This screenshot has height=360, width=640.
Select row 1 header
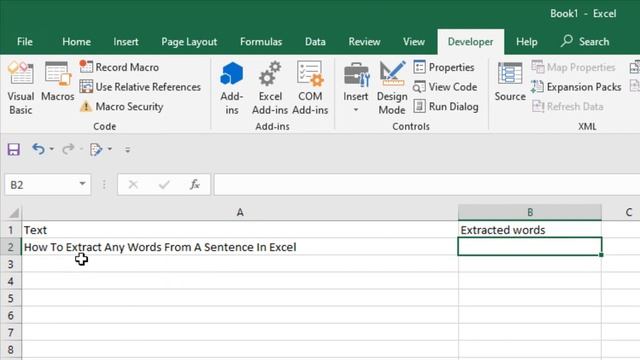[x=11, y=230]
